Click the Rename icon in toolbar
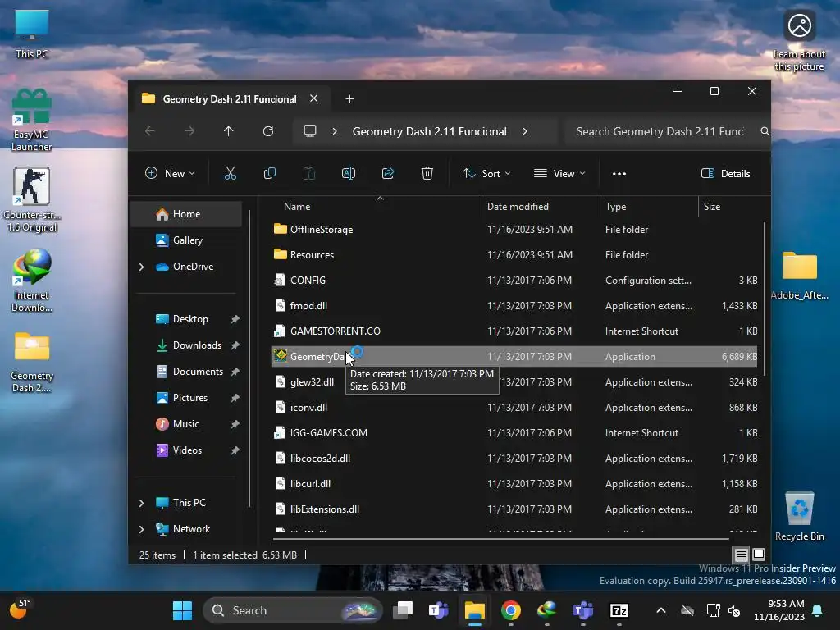Image resolution: width=840 pixels, height=630 pixels. click(x=349, y=174)
